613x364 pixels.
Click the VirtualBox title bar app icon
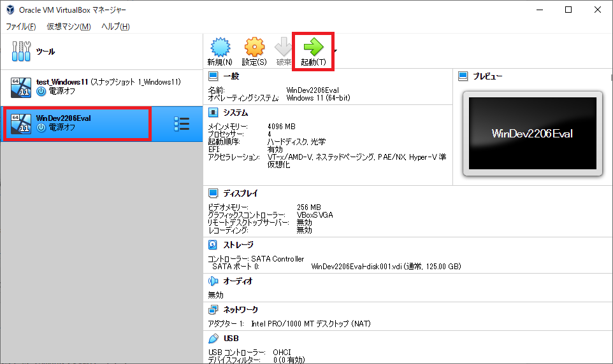pyautogui.click(x=10, y=10)
